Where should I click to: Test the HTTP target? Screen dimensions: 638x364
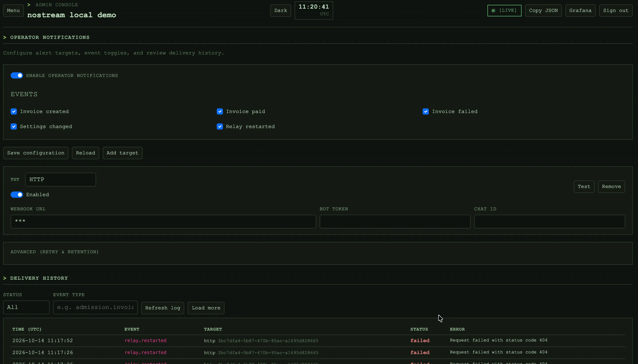[x=584, y=186]
